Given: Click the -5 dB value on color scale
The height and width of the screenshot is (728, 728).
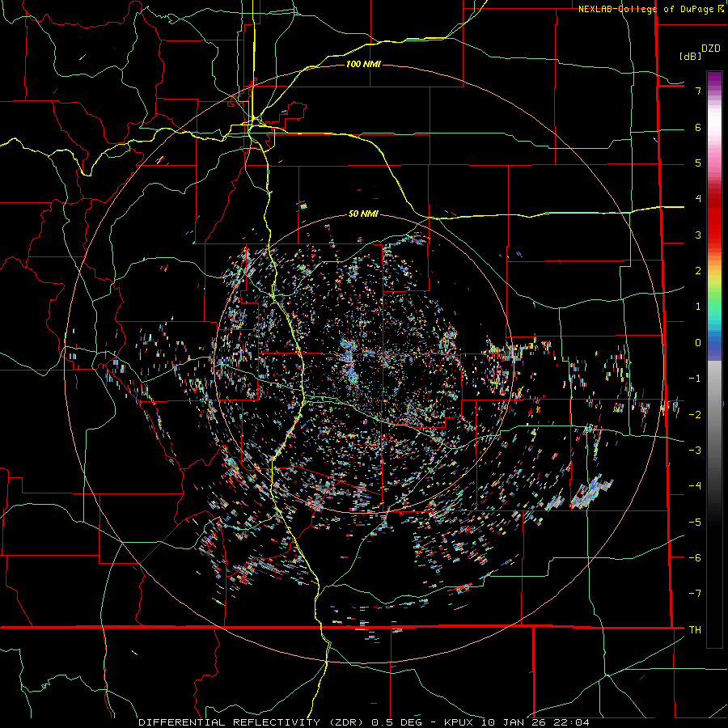Looking at the screenshot, I should tap(695, 522).
